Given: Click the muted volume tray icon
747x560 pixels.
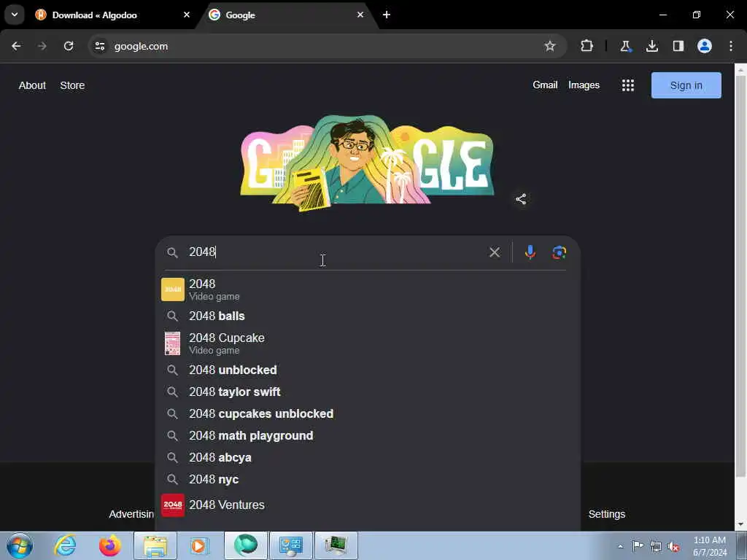Looking at the screenshot, I should 673,546.
